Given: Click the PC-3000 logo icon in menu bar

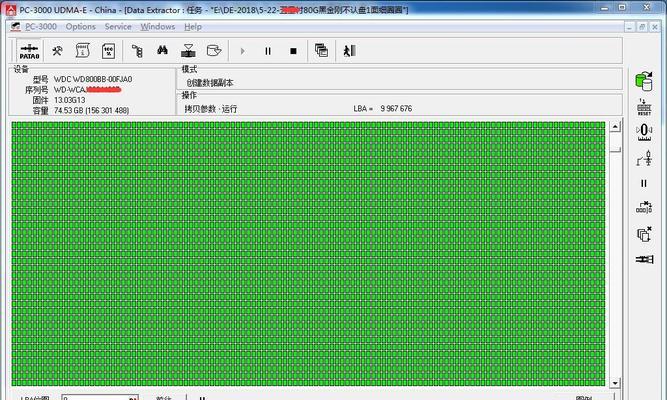Looking at the screenshot, I should tap(15, 26).
